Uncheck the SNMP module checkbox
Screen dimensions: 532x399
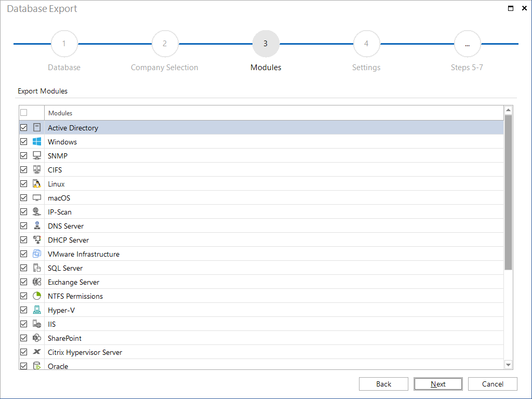coord(24,155)
